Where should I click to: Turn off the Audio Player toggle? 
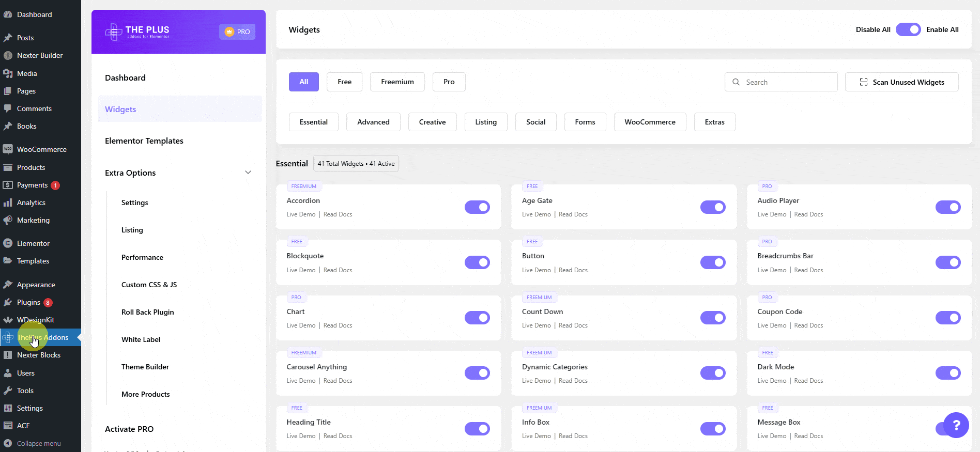click(x=948, y=207)
